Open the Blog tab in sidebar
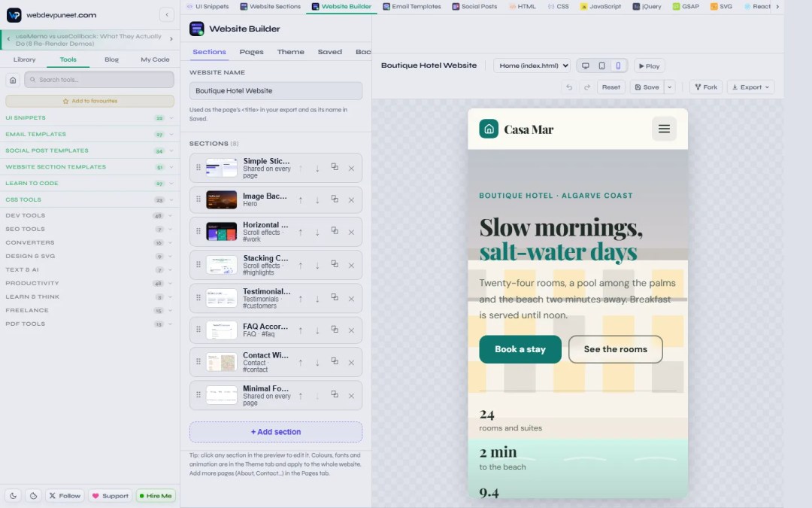Screen dimensions: 812x508 [x=111, y=59]
